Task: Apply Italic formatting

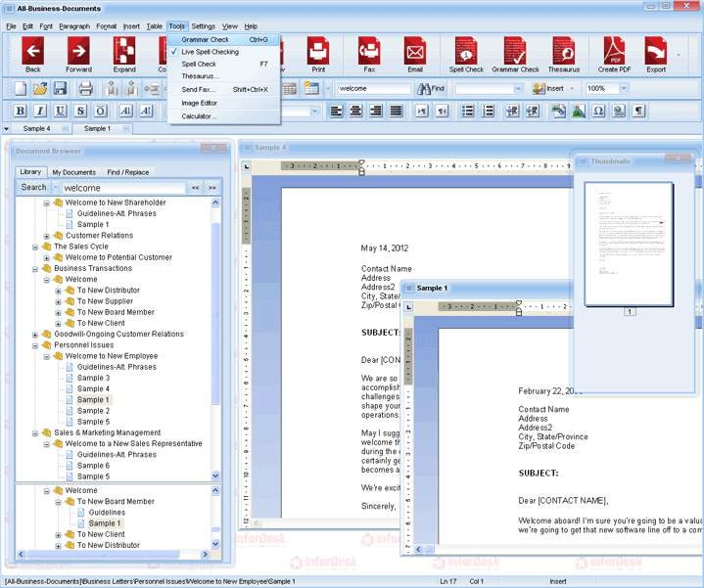Action: point(40,111)
